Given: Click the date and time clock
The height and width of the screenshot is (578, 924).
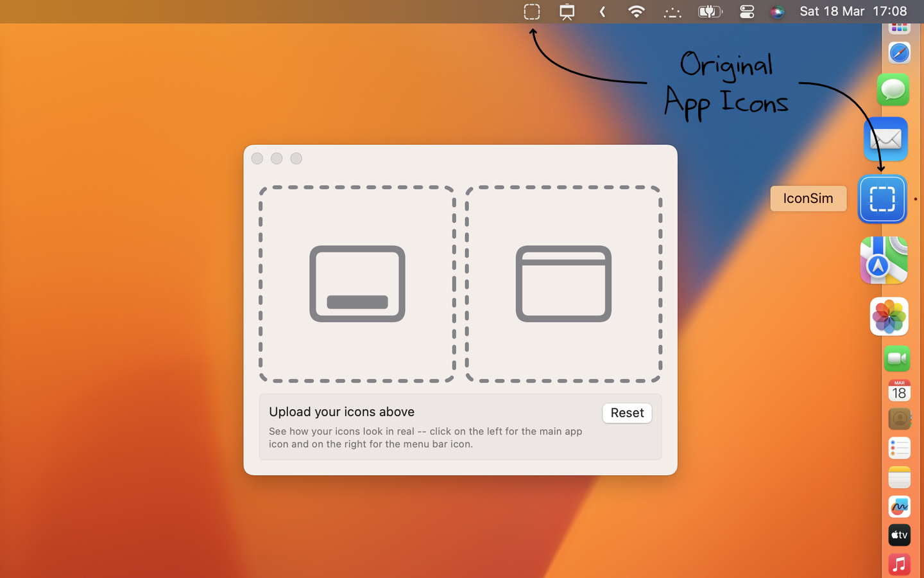Looking at the screenshot, I should pyautogui.click(x=853, y=12).
